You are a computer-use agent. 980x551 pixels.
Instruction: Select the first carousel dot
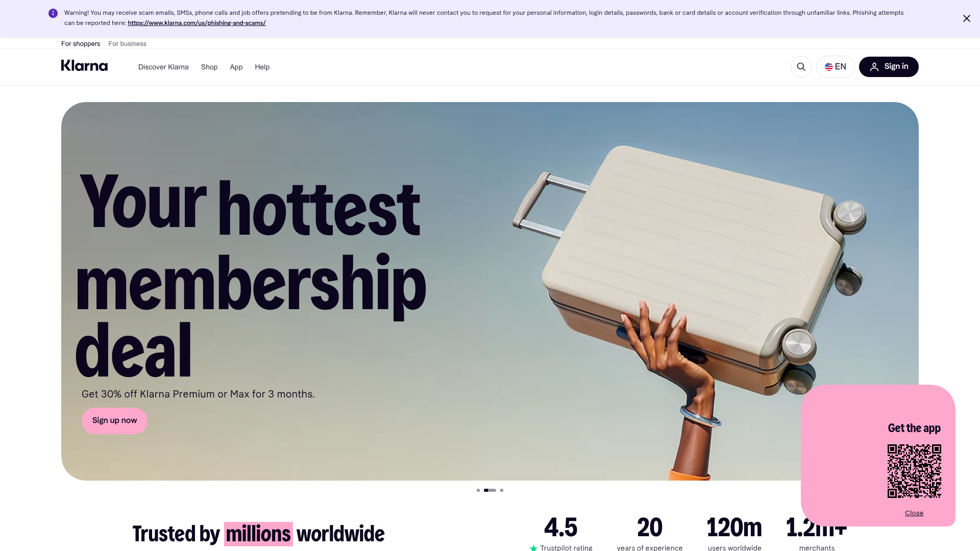pos(478,490)
